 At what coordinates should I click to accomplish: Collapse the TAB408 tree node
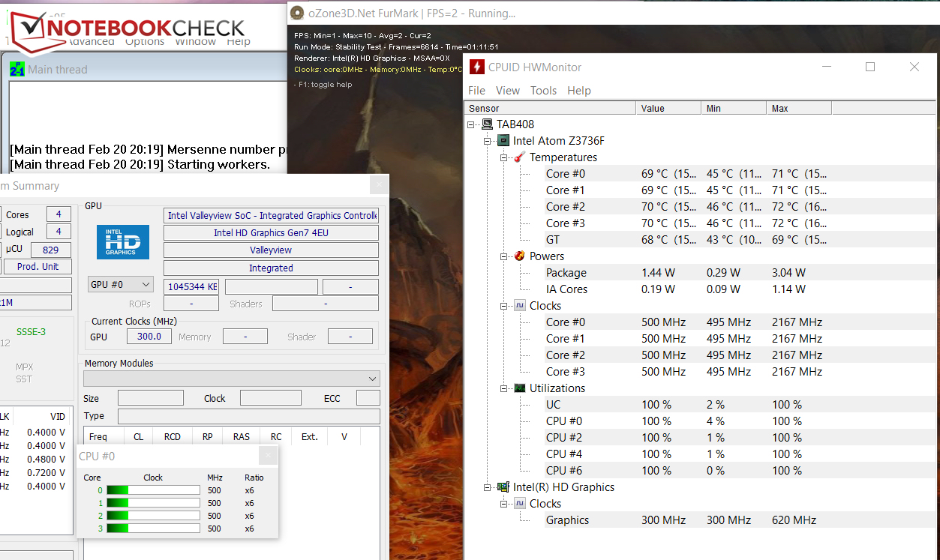pos(471,124)
